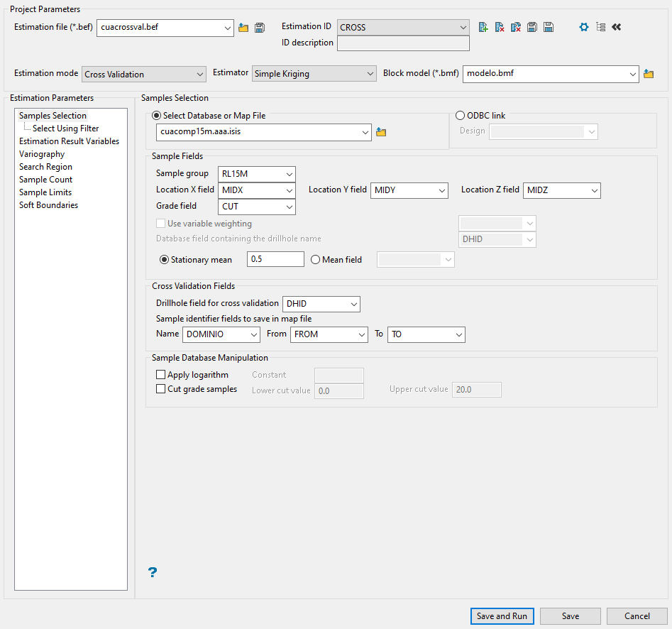Open settings with the gear icon
Viewport: 672px width, 629px height.
point(584,27)
